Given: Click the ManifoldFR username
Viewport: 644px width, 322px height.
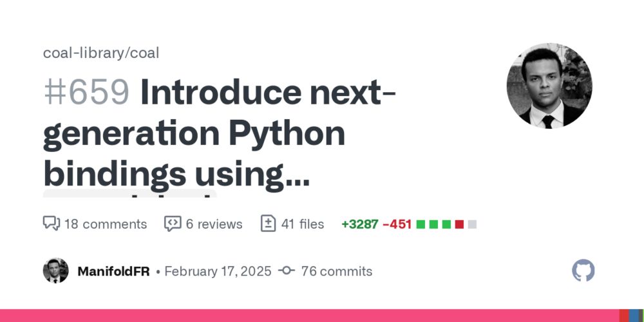Looking at the screenshot, I should coord(113,271).
